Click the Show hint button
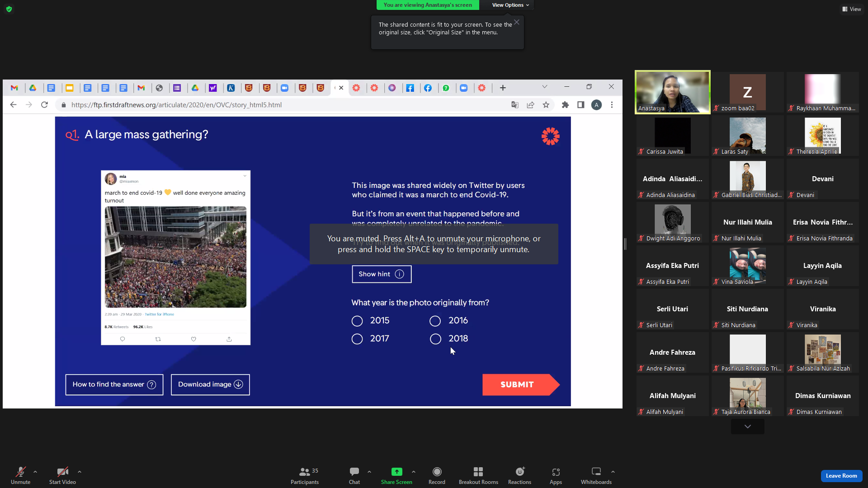Screen dimensions: 868x488 pos(382,274)
